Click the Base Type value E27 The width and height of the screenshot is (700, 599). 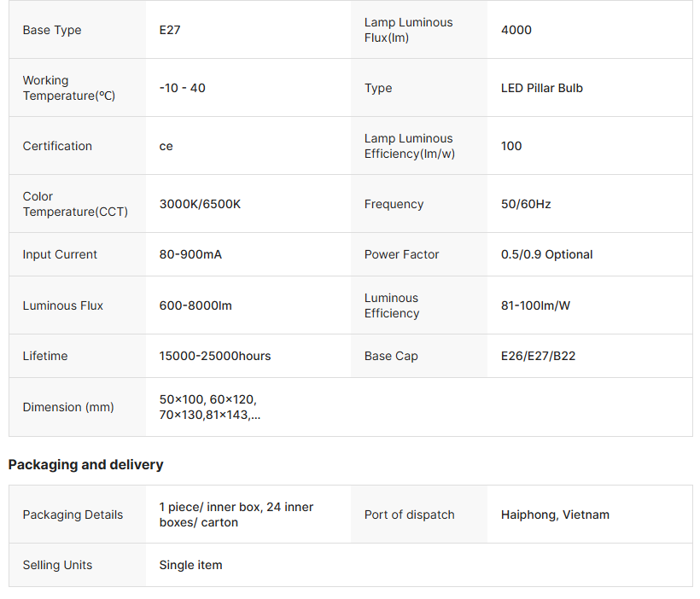coord(170,30)
